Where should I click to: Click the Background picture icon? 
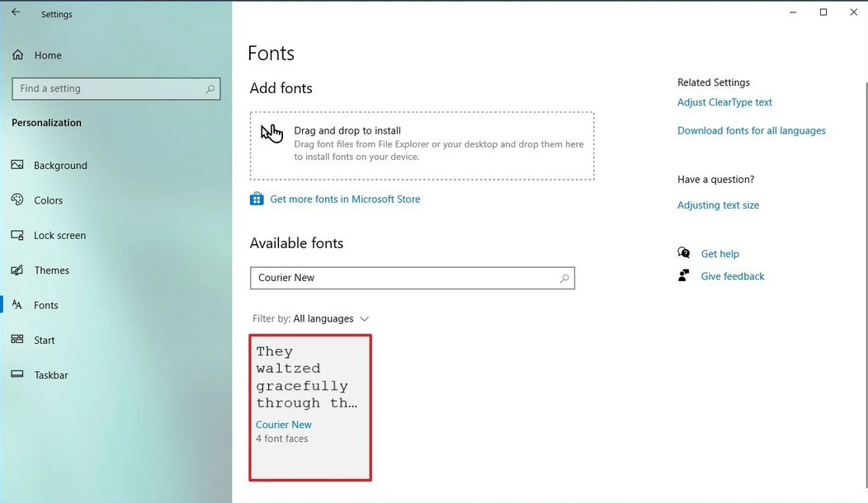coord(17,165)
